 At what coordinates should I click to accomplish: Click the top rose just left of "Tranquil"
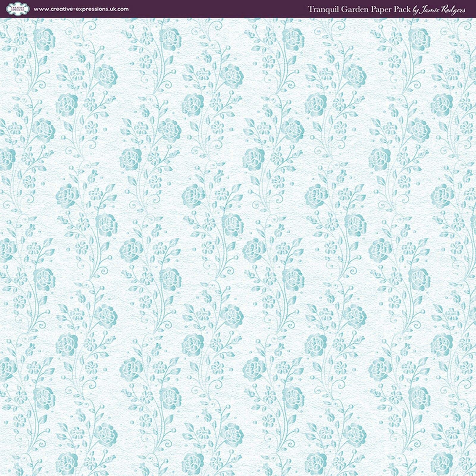pyautogui.click(x=293, y=39)
